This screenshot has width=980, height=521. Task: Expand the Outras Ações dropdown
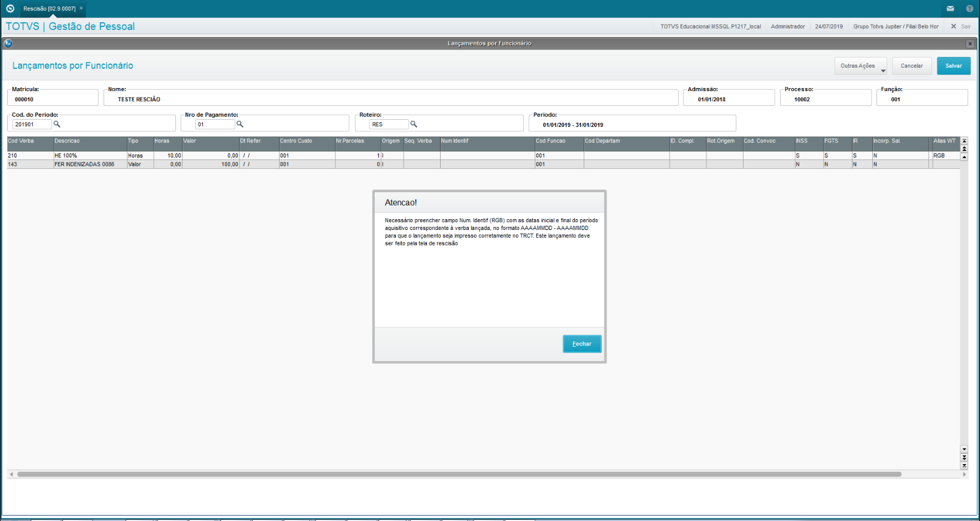coord(861,66)
